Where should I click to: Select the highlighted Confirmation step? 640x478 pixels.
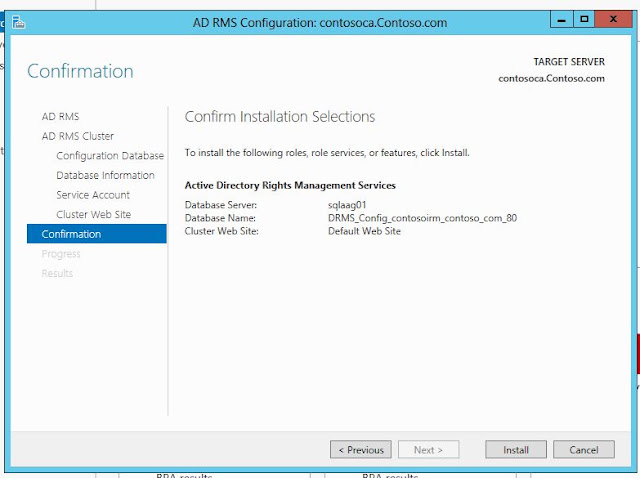(x=97, y=234)
